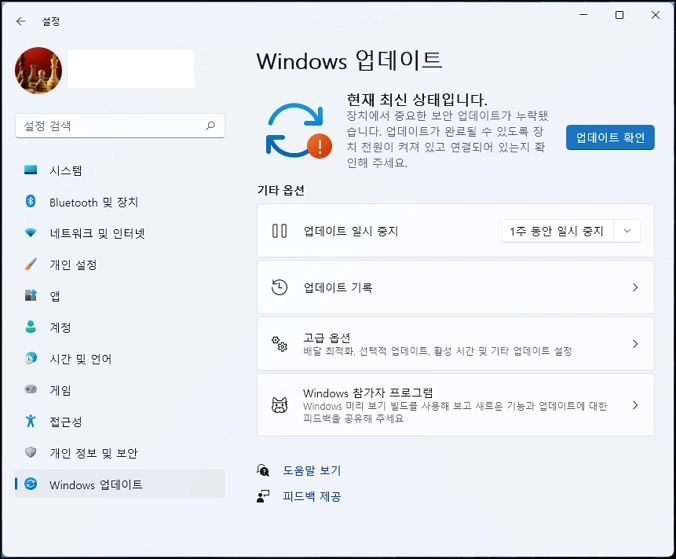Viewport: 676px width, 559px height.
Task: Click the 업데이트 일시 중지 label
Action: click(x=351, y=231)
